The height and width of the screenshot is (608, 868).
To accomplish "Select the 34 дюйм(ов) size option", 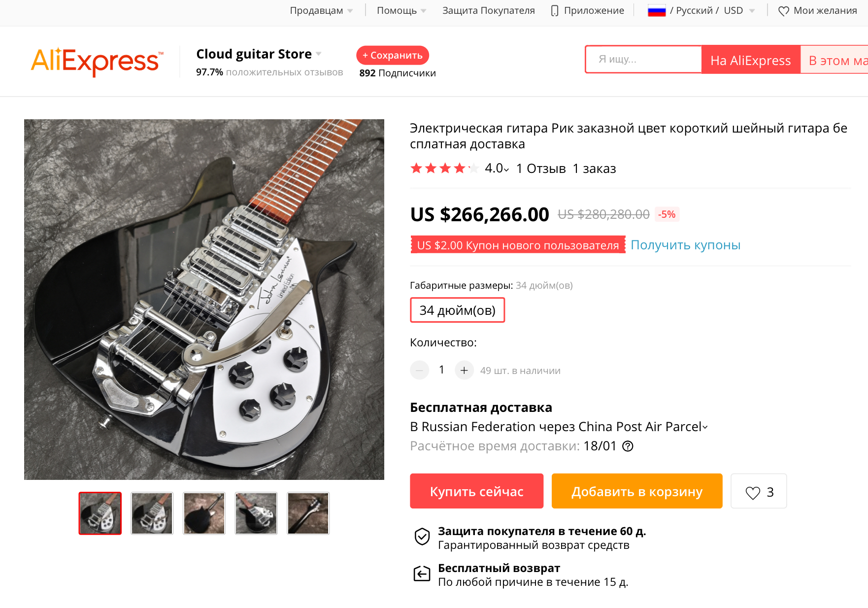I will click(x=457, y=310).
